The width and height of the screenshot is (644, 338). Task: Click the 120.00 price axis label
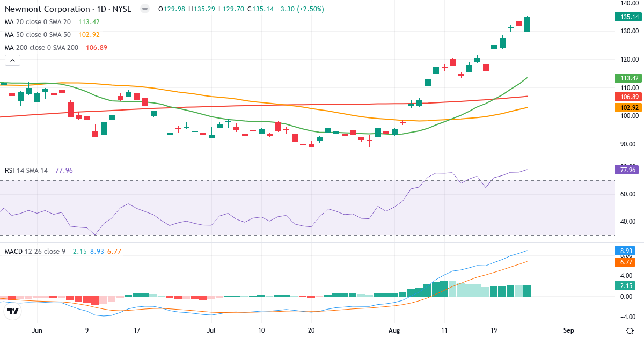(629, 60)
